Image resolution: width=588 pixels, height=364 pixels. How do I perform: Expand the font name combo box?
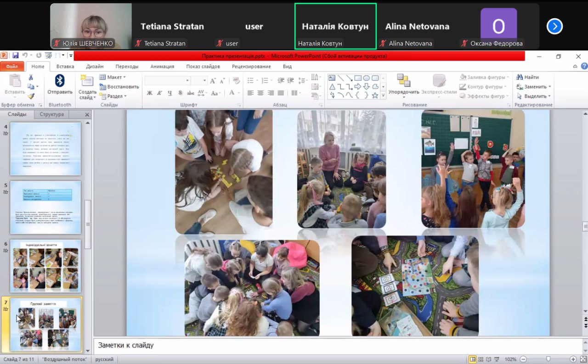(187, 81)
